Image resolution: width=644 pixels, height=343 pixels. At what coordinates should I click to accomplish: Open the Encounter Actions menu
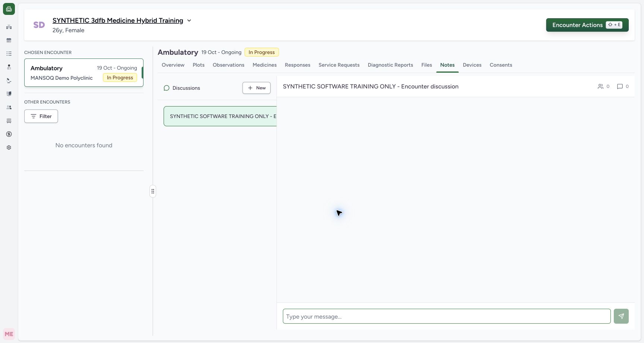click(587, 25)
